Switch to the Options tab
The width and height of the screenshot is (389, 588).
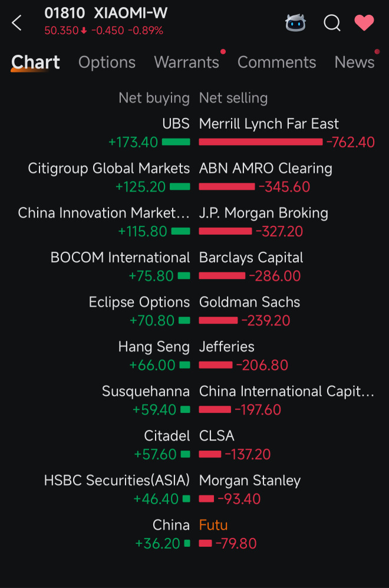(x=107, y=63)
